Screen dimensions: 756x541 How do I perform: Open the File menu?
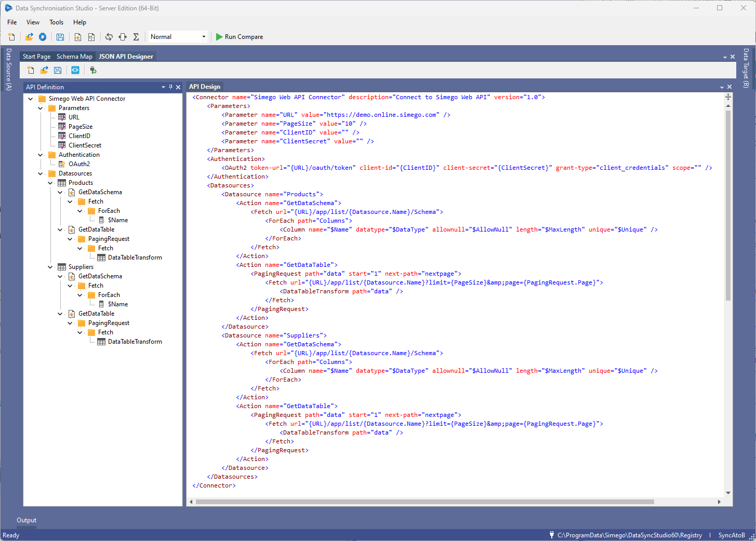(12, 22)
